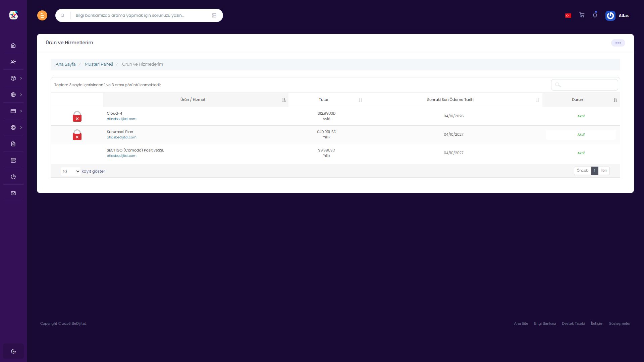Open the 10 records-per-page dropdown
Viewport: 644px width, 362px height.
pyautogui.click(x=71, y=171)
